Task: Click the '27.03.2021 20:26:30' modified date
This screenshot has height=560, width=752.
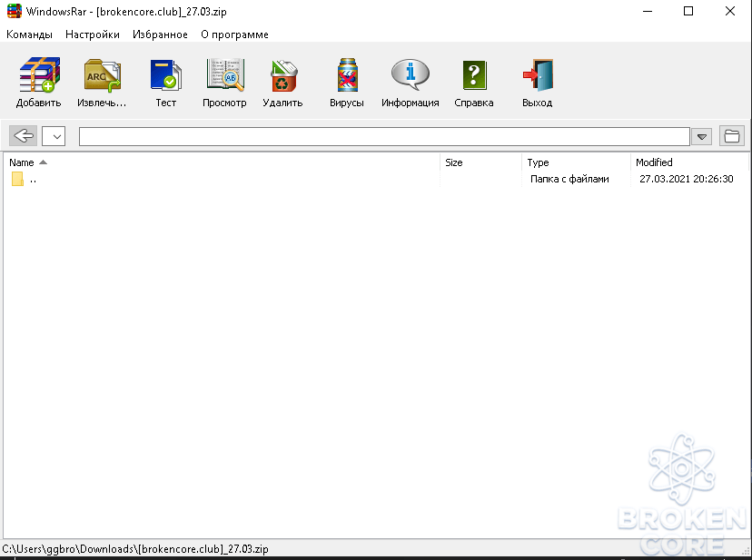Action: pos(687,179)
